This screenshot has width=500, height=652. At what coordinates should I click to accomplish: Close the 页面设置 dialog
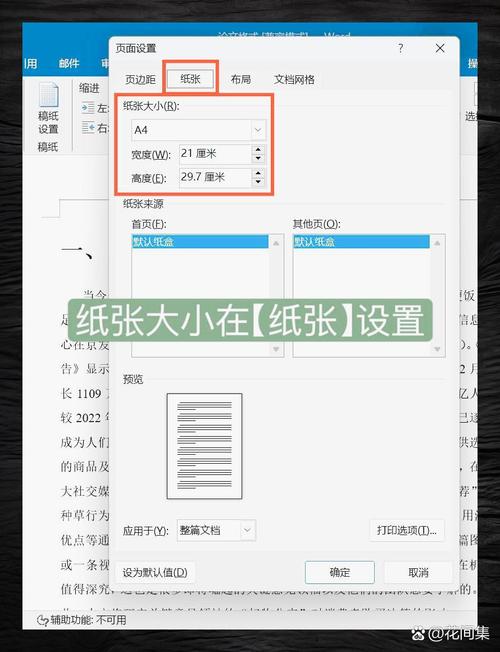coord(440,48)
